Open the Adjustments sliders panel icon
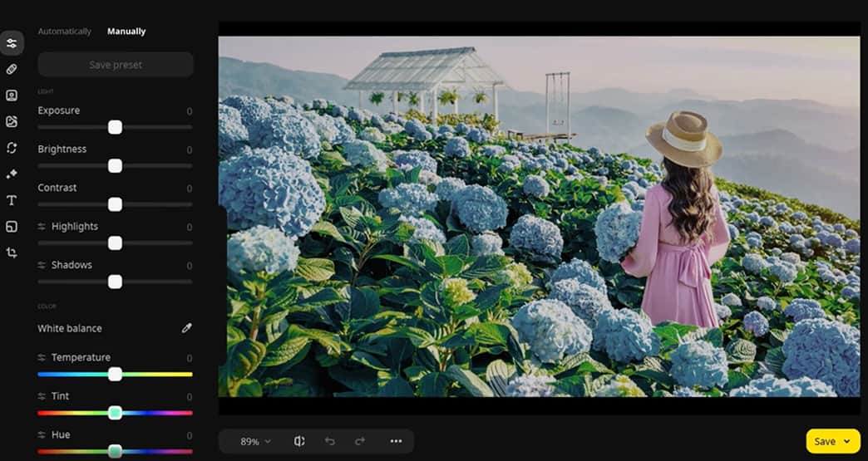This screenshot has height=461, width=868. click(x=12, y=43)
